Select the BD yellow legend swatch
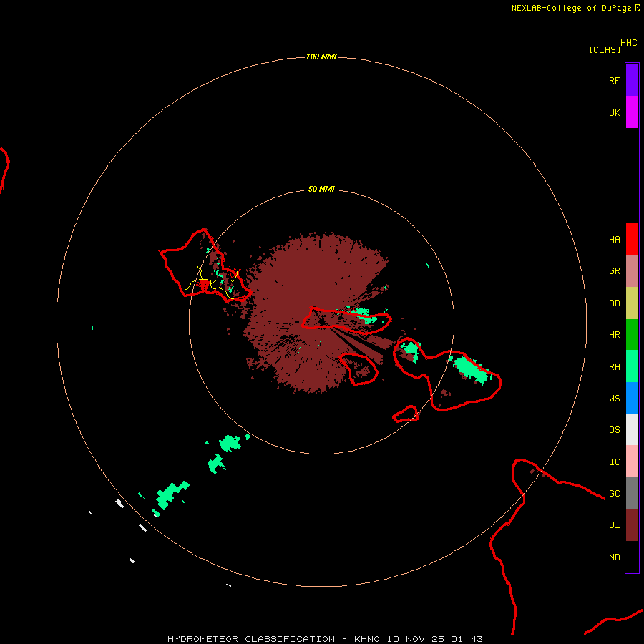 click(x=632, y=303)
